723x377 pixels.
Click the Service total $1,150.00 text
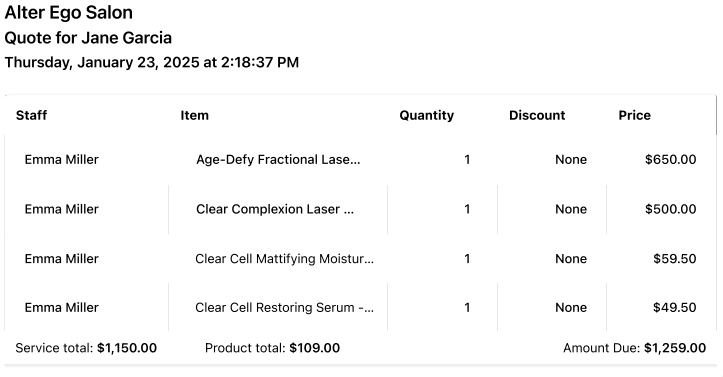(86, 348)
